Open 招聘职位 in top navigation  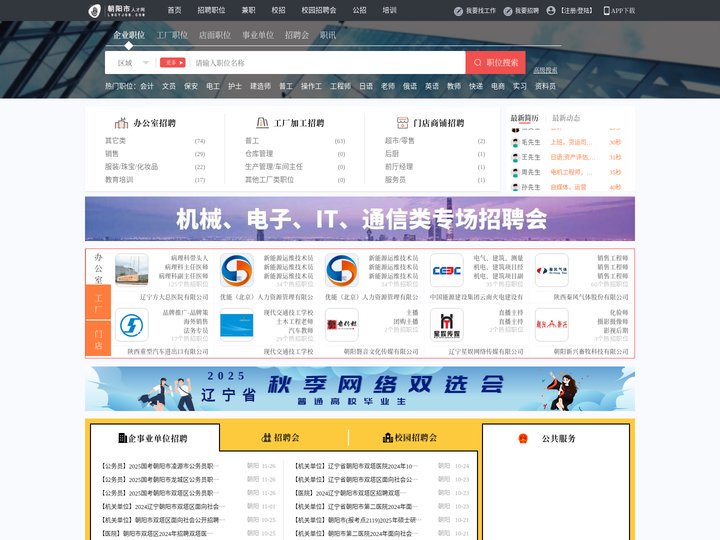pyautogui.click(x=211, y=10)
